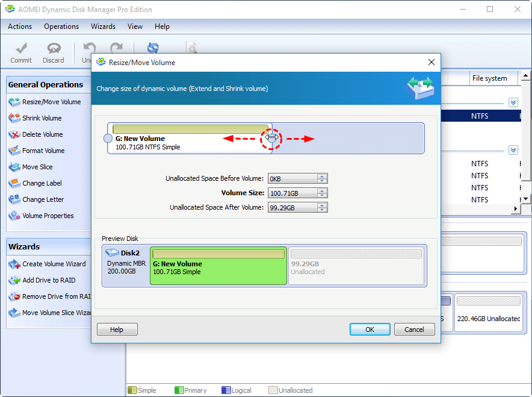This screenshot has height=397, width=532.
Task: Increase Unallocated Space After Volume spinner up
Action: pyautogui.click(x=322, y=205)
